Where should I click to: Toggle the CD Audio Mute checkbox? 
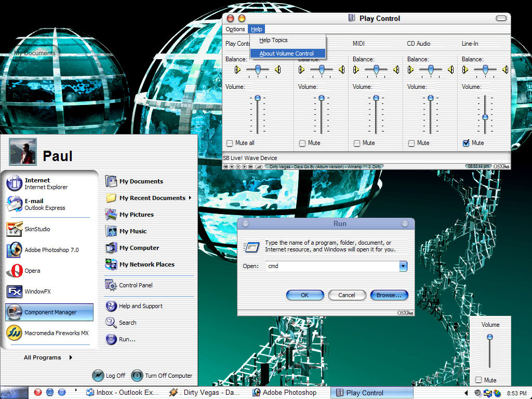pyautogui.click(x=411, y=143)
